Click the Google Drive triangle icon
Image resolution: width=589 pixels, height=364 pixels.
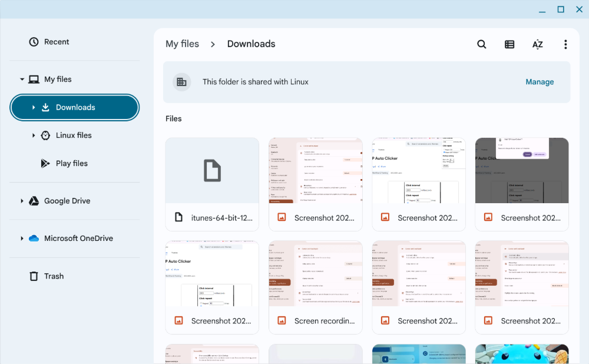[x=34, y=201]
